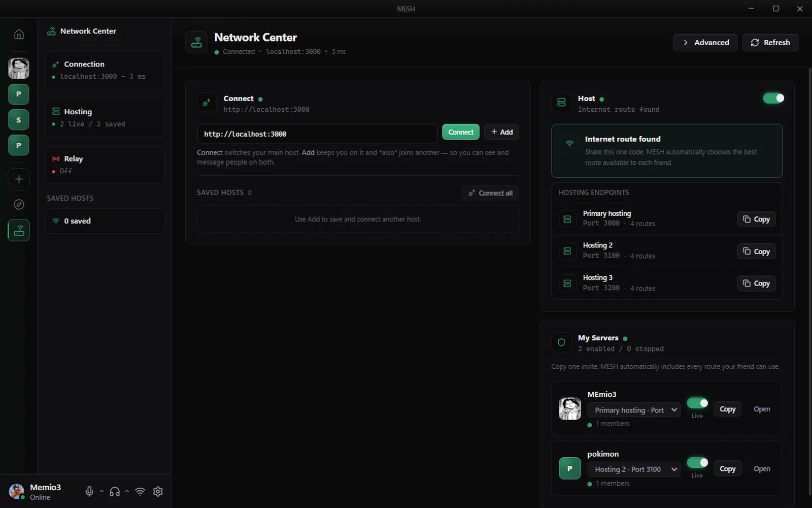Open the settings gear icon
812x508 pixels.
click(158, 491)
